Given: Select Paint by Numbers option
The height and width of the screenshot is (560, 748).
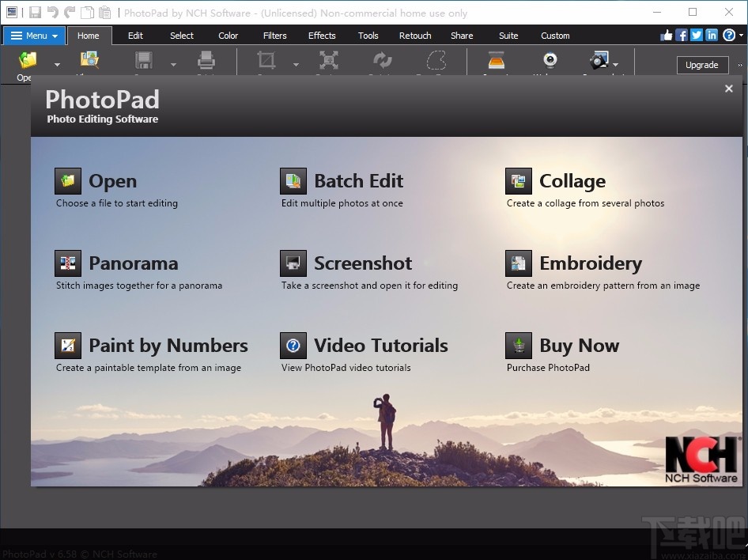Looking at the screenshot, I should pyautogui.click(x=68, y=346).
